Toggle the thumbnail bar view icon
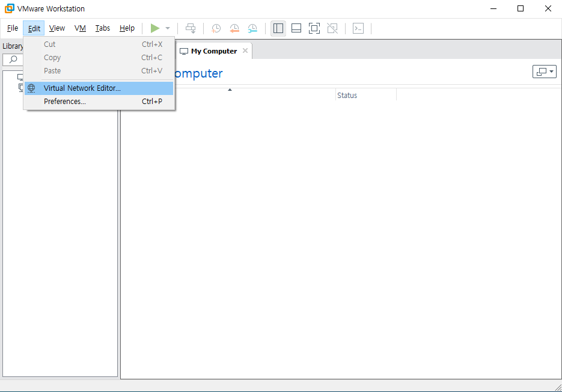 tap(296, 28)
